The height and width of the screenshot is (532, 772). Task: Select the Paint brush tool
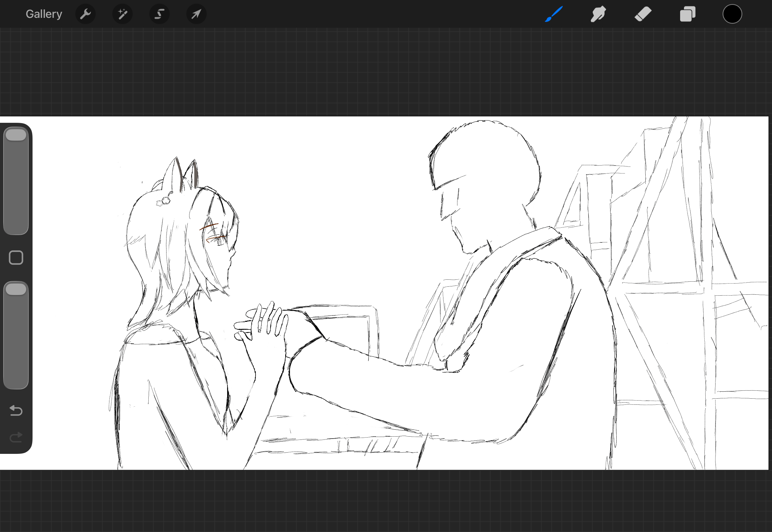pyautogui.click(x=554, y=14)
